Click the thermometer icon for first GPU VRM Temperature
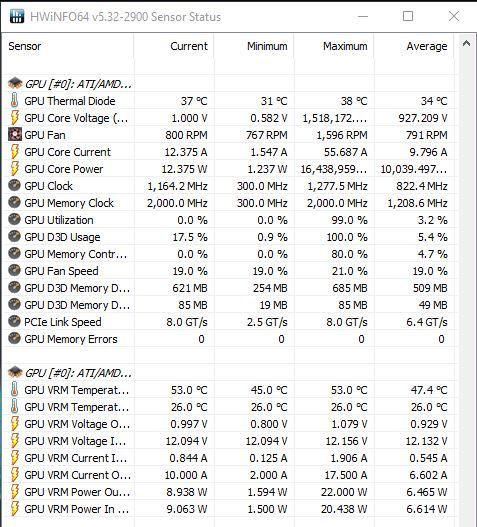 click(x=14, y=390)
